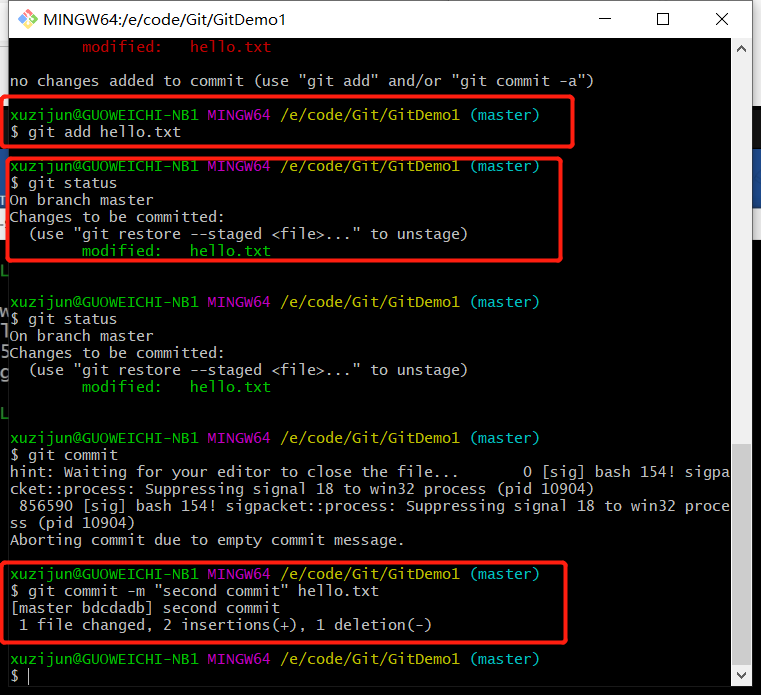Click the 'no changes added to commit' line
The width and height of the screenshot is (761, 695).
pos(301,81)
